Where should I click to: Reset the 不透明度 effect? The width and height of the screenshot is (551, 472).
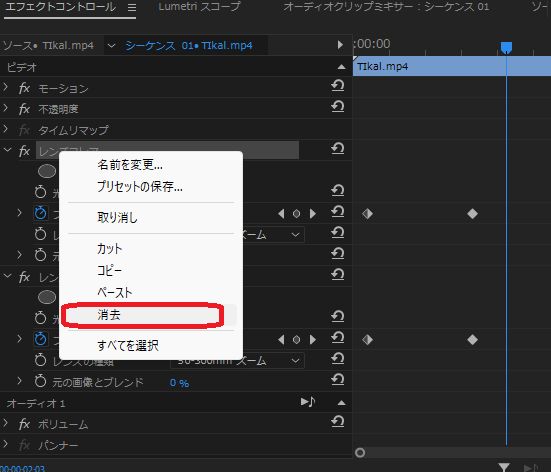pyautogui.click(x=338, y=106)
